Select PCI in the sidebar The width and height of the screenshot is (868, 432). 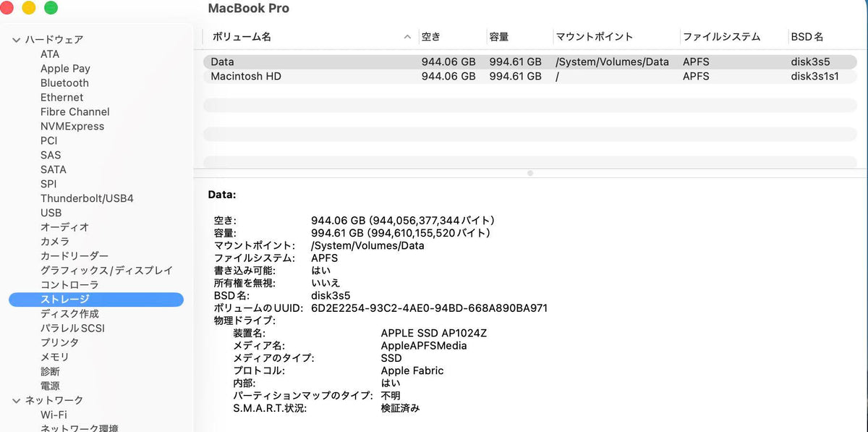coord(48,141)
